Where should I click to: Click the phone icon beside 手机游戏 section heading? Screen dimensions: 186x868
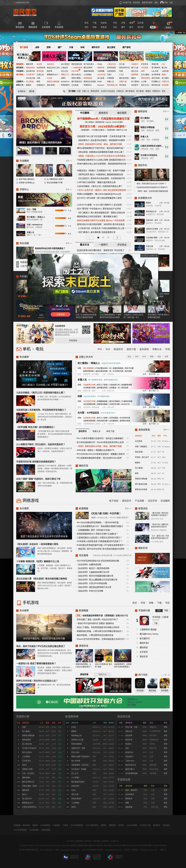click(19, 602)
